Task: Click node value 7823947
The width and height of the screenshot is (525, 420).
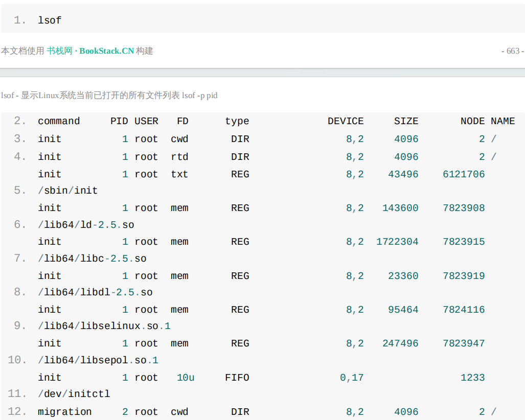Action: (x=464, y=343)
